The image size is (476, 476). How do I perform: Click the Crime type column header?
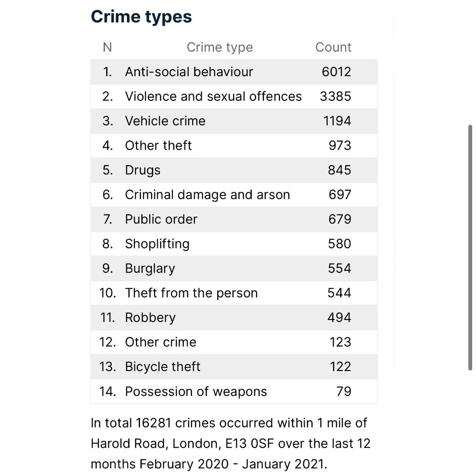click(x=220, y=47)
